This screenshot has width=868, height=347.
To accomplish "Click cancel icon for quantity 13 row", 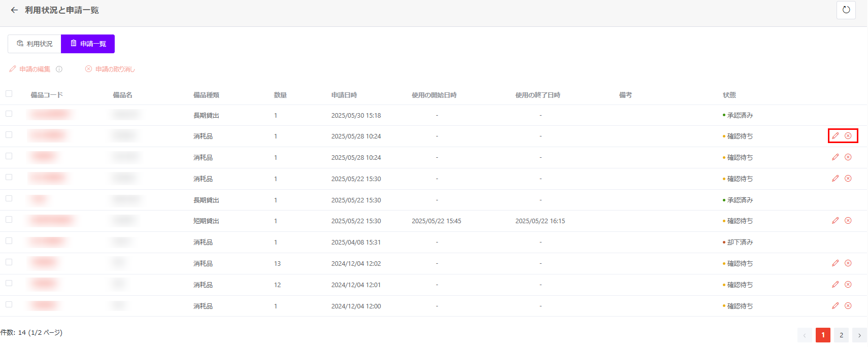I will [x=848, y=263].
